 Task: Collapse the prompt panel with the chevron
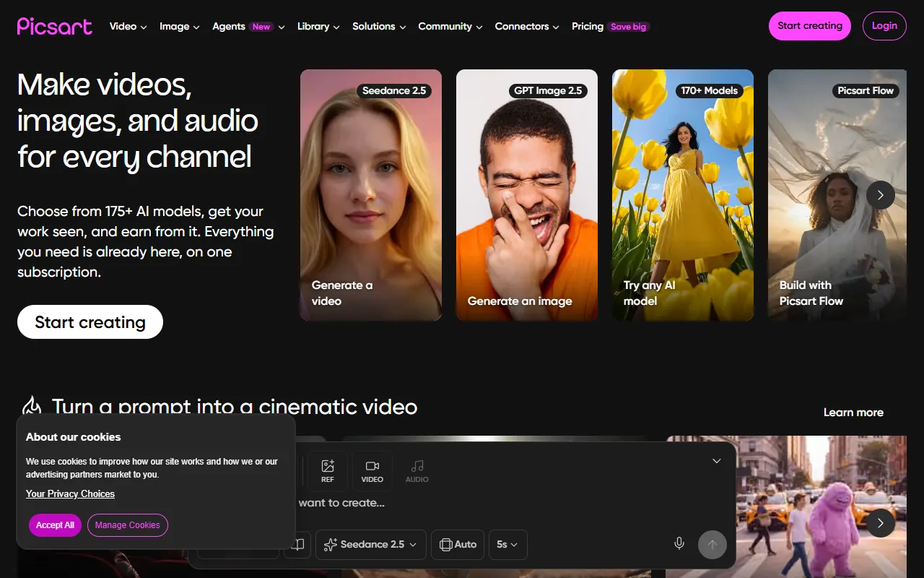click(x=717, y=461)
